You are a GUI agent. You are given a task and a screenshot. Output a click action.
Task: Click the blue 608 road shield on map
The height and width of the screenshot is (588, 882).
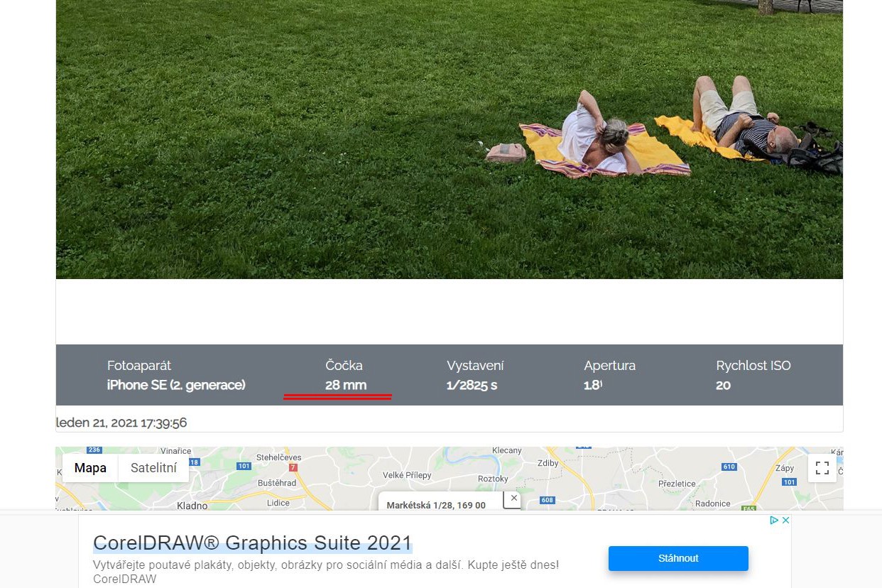tap(547, 500)
